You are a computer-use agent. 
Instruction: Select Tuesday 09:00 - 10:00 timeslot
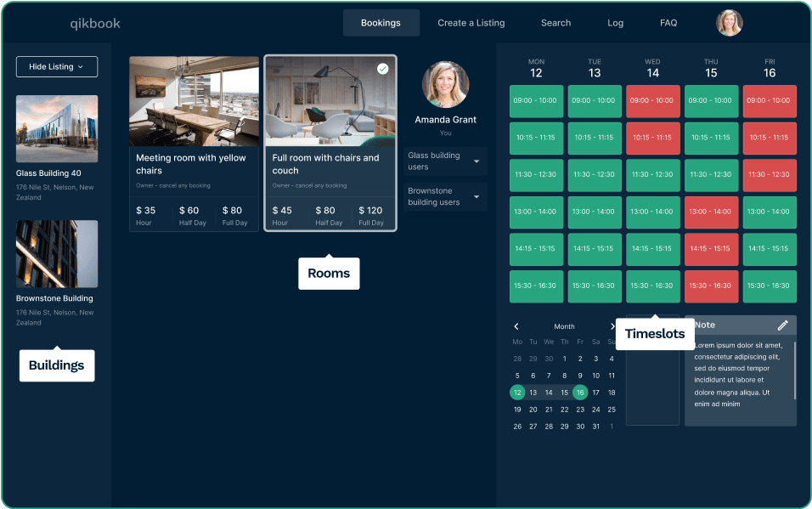pos(595,100)
